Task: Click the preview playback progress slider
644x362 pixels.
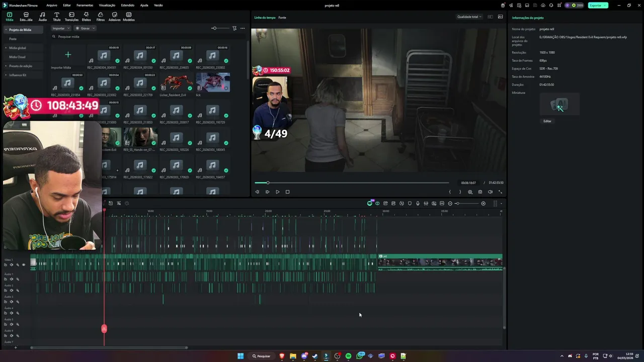Action: tap(351, 183)
